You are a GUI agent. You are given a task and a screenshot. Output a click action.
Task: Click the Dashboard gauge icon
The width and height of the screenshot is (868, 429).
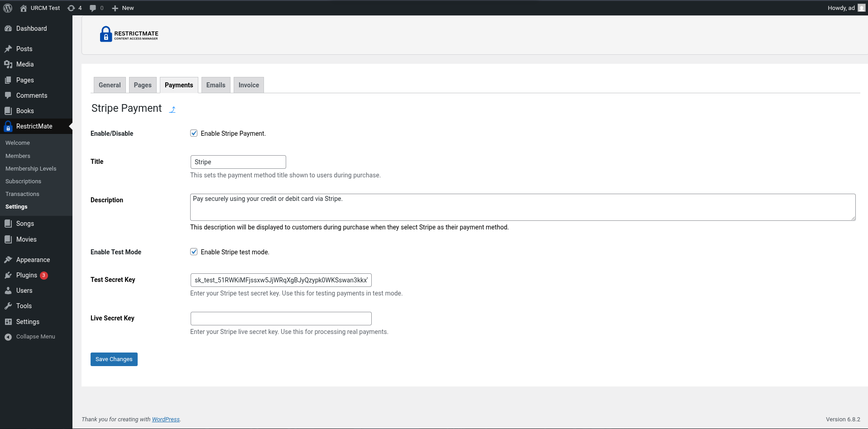tap(8, 29)
